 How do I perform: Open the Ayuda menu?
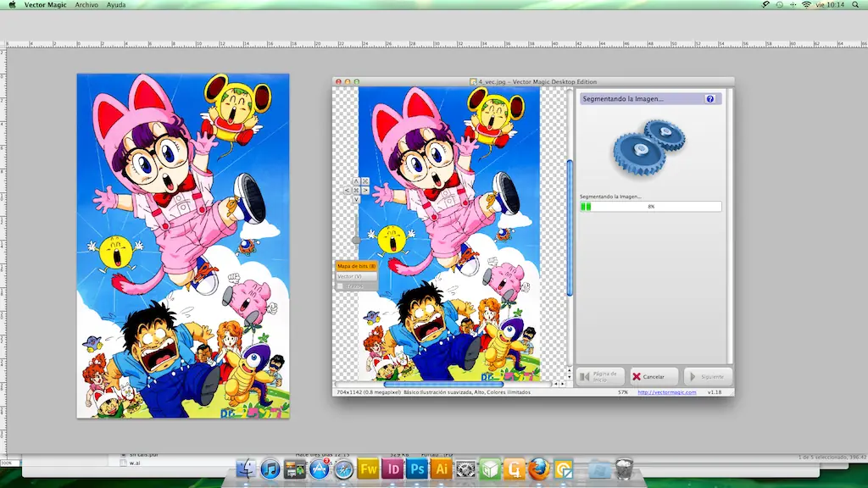point(116,4)
